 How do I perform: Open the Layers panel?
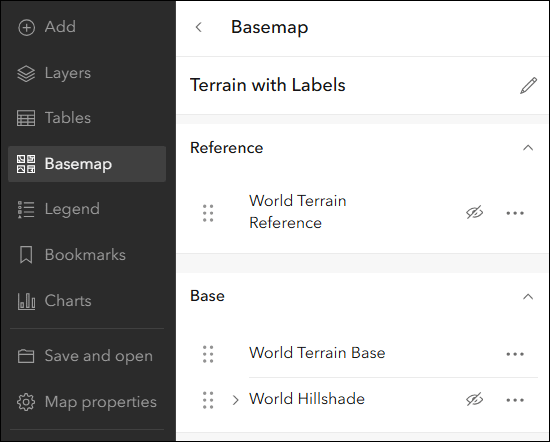click(x=87, y=73)
